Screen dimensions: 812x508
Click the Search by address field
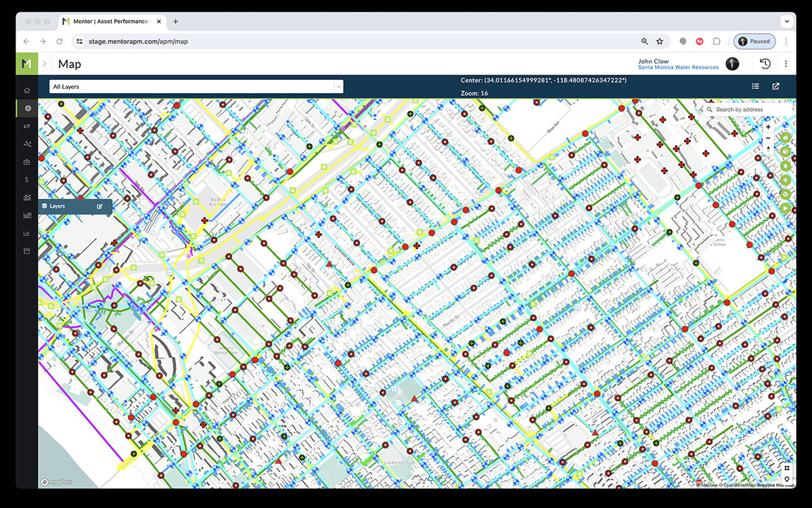click(x=748, y=110)
